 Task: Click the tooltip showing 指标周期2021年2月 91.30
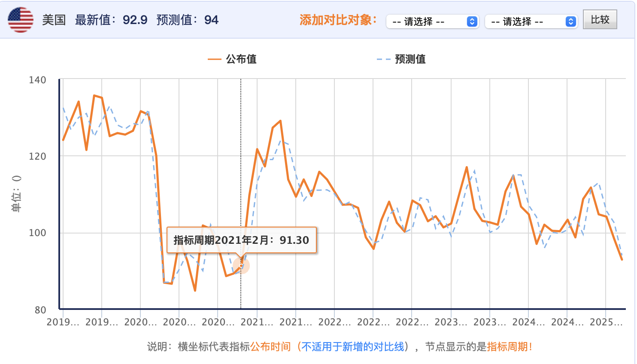(x=242, y=240)
